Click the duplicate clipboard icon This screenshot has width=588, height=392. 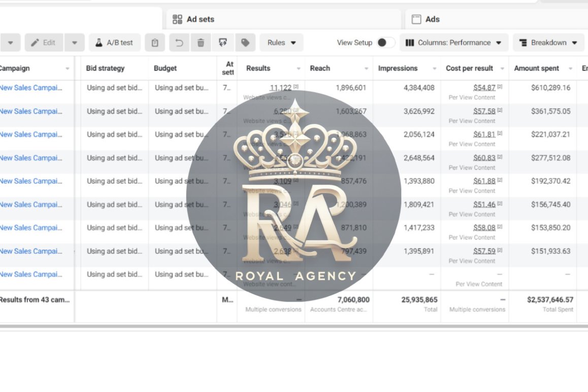[155, 43]
